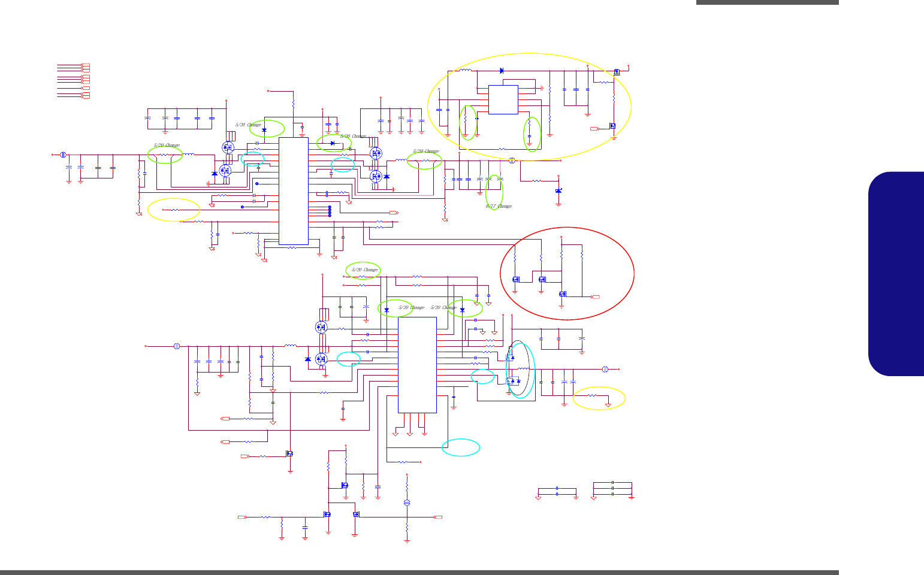Click the "6/17 Change" annotation label
This screenshot has width=924, height=575.
coord(499,206)
